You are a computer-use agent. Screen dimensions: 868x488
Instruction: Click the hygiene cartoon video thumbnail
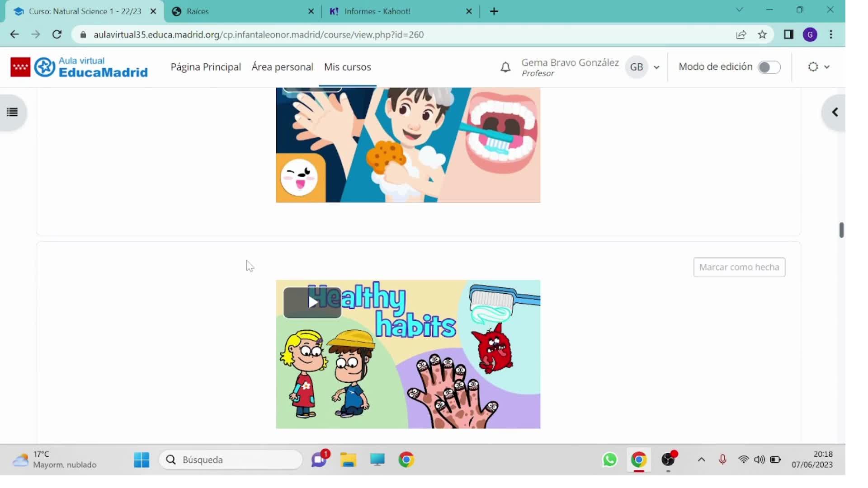(x=408, y=145)
